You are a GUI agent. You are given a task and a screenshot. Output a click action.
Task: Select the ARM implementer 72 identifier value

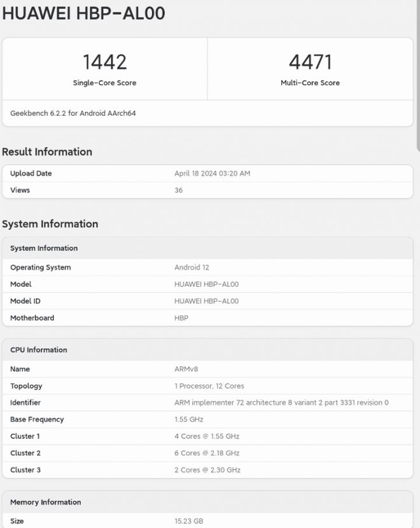point(281,403)
